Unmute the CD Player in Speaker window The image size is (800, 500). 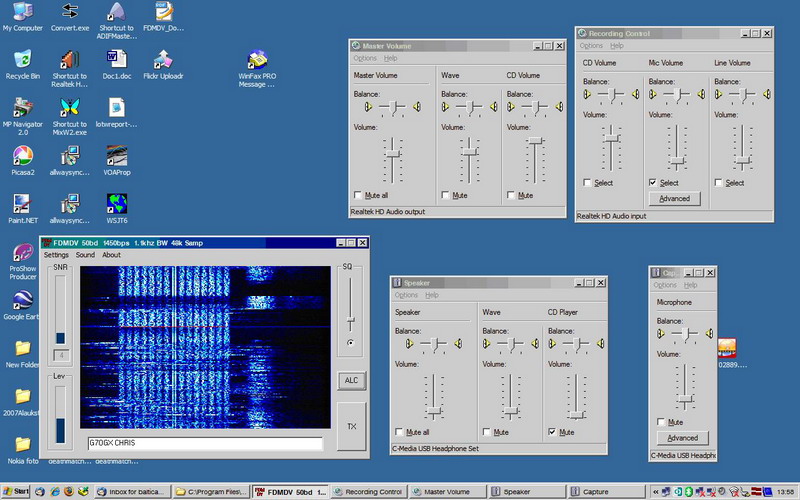pyautogui.click(x=553, y=432)
